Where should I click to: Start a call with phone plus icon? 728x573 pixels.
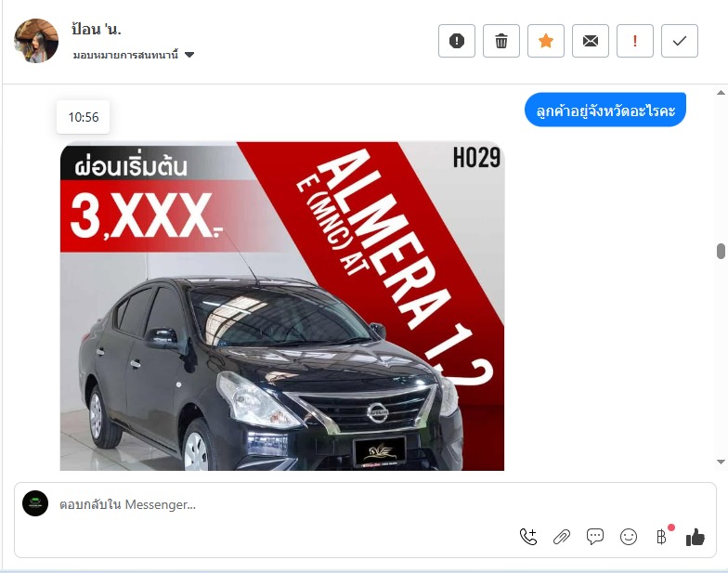527,537
